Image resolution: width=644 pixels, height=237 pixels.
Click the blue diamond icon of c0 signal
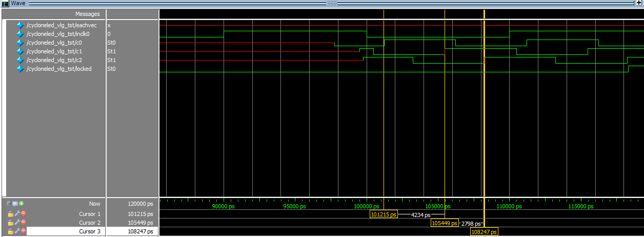click(x=20, y=43)
